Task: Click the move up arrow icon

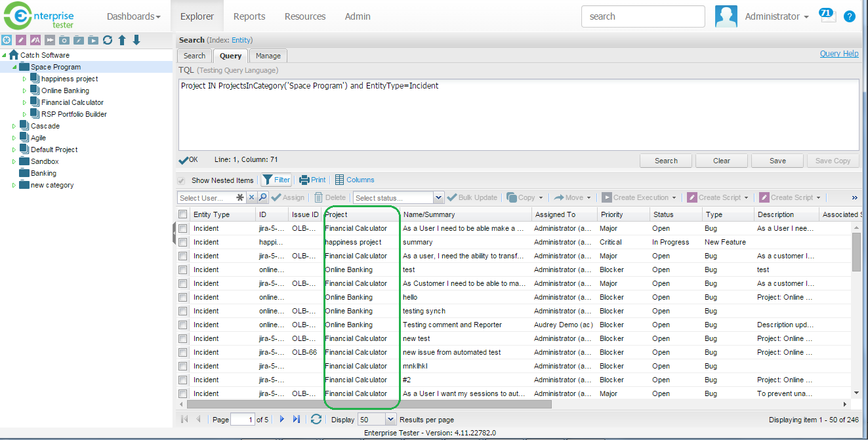Action: [122, 41]
